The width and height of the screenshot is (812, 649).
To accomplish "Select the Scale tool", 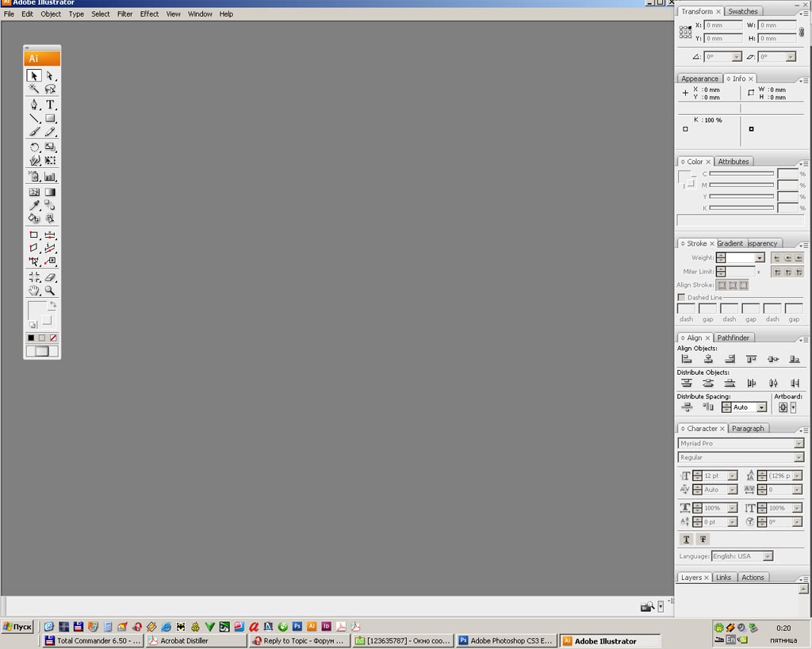I will (x=50, y=147).
